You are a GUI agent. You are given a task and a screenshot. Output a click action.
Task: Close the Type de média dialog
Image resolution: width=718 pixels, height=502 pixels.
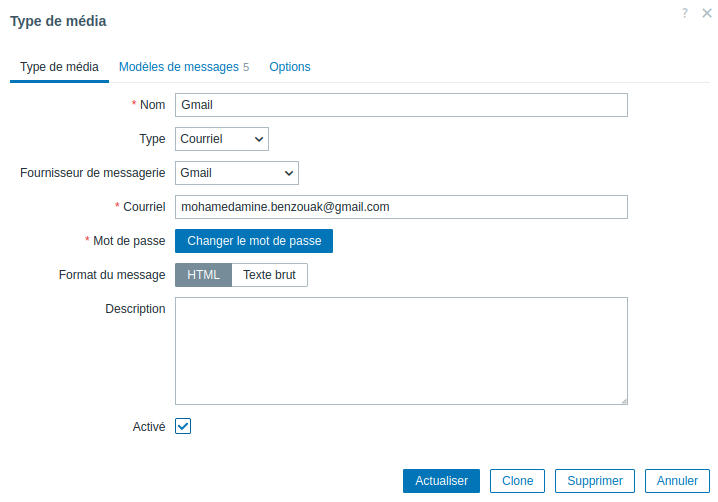click(x=707, y=13)
